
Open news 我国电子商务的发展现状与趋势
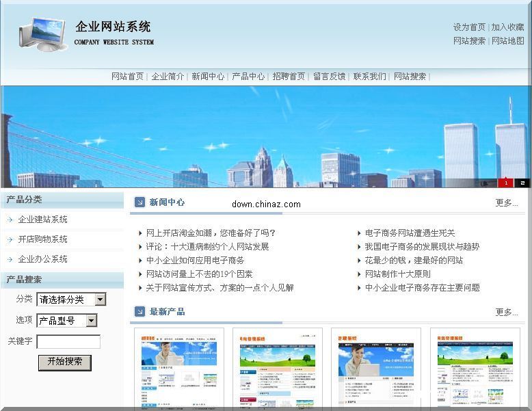pyautogui.click(x=422, y=247)
